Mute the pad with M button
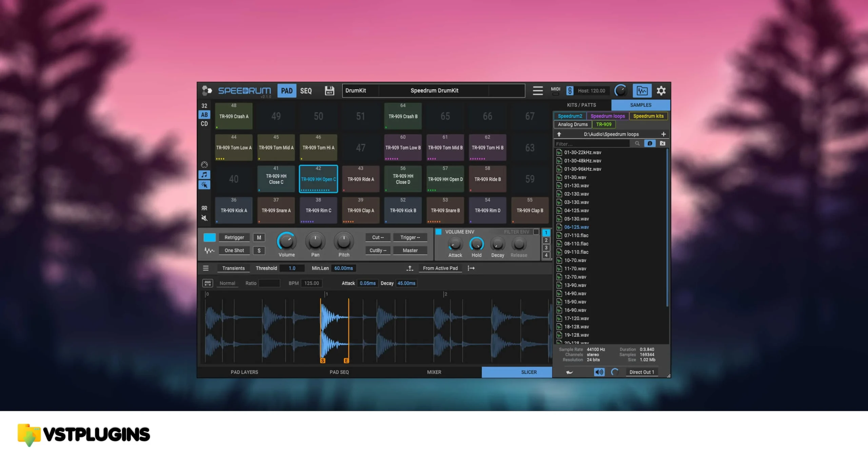This screenshot has width=868, height=460. (x=259, y=237)
